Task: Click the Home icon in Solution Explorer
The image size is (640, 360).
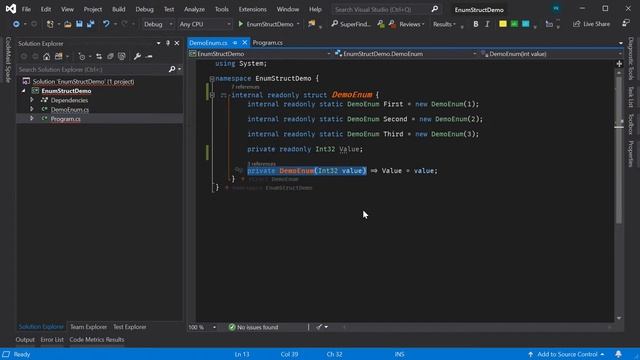Action: tap(47, 56)
